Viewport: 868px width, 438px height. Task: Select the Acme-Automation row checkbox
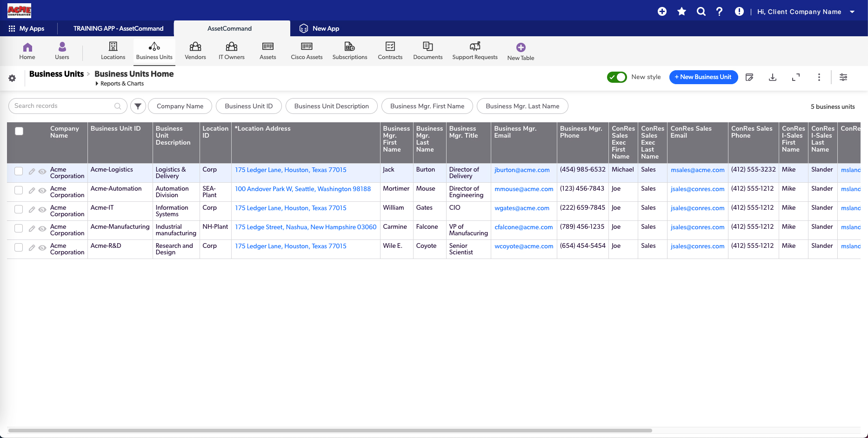coord(19,190)
